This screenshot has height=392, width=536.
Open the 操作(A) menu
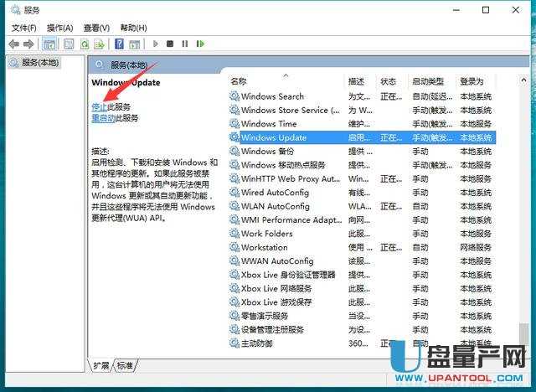(59, 28)
